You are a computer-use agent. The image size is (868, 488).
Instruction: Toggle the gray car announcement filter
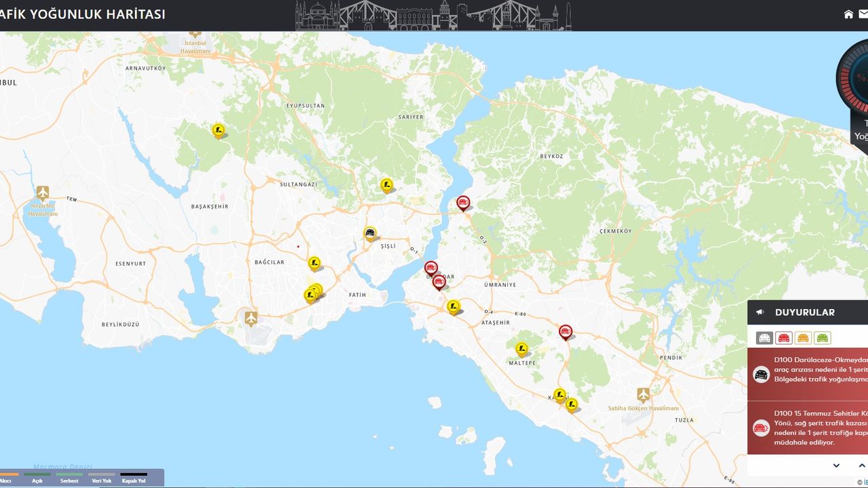tap(764, 338)
